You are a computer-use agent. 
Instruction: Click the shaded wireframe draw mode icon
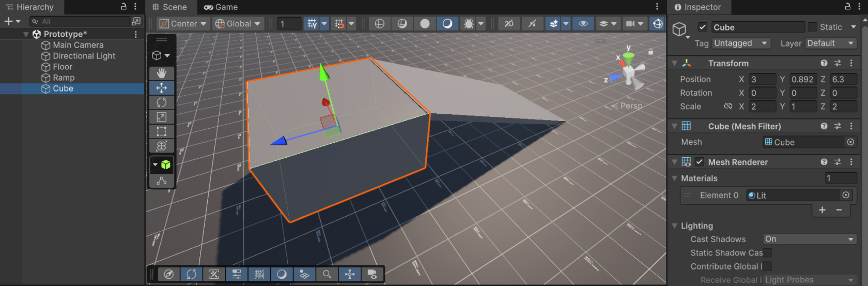pos(402,24)
